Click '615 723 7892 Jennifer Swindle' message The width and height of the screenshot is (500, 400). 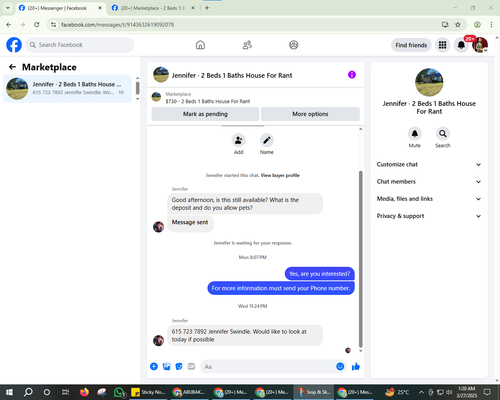click(x=245, y=335)
